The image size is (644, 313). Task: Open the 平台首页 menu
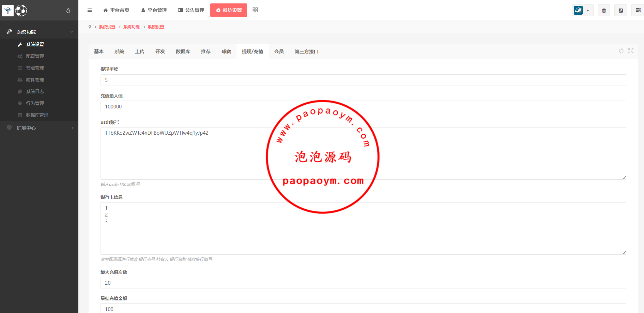(x=116, y=10)
